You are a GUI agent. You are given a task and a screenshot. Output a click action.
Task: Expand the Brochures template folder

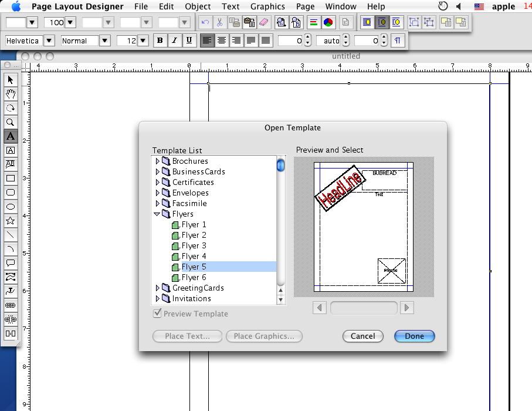pos(157,161)
